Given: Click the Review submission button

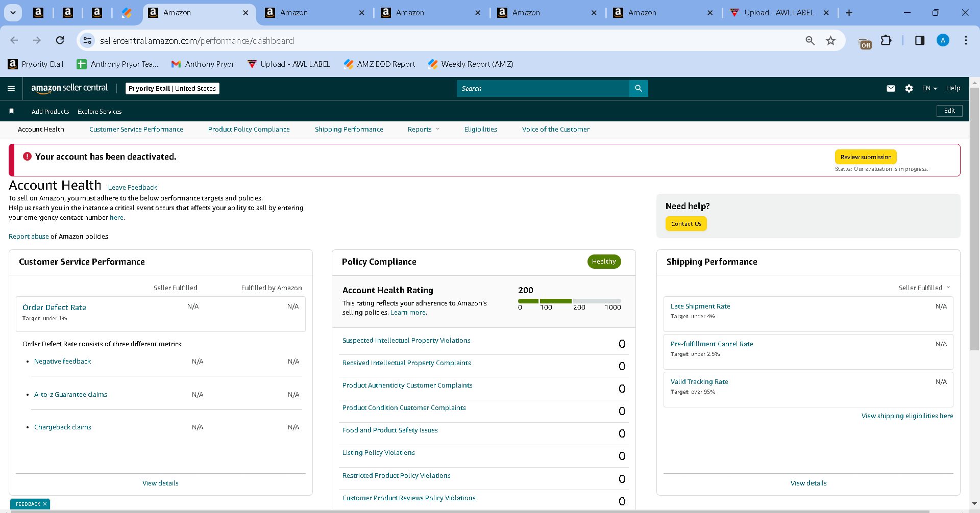Looking at the screenshot, I should tap(866, 157).
